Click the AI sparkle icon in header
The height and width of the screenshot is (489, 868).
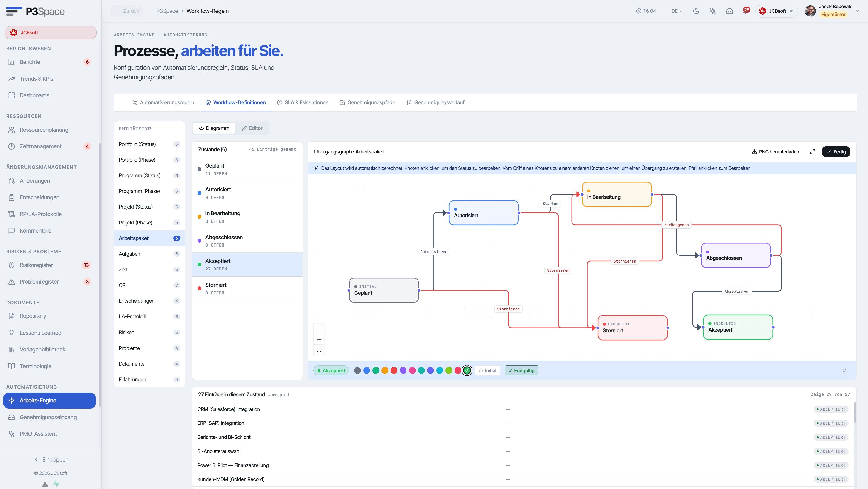[x=713, y=11]
